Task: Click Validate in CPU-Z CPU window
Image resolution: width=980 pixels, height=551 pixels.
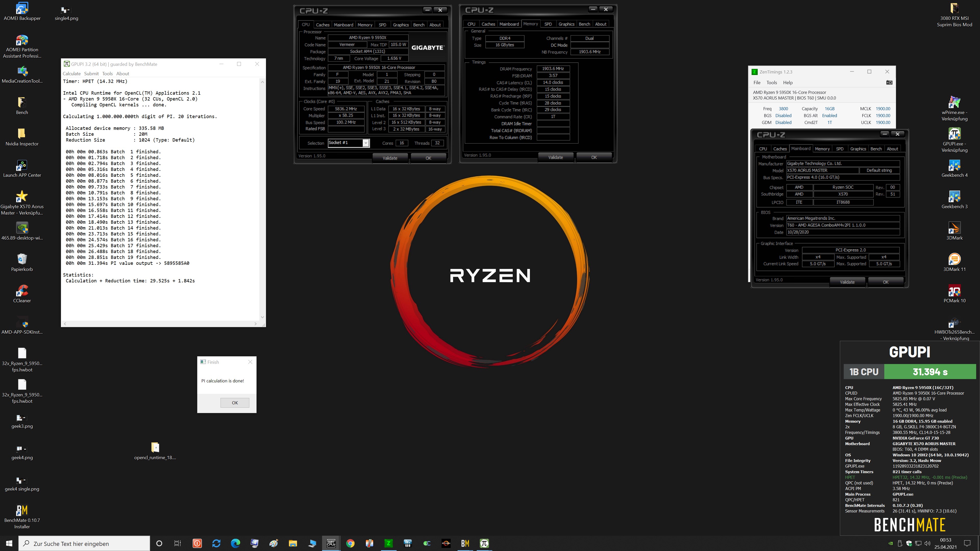Action: pyautogui.click(x=389, y=158)
